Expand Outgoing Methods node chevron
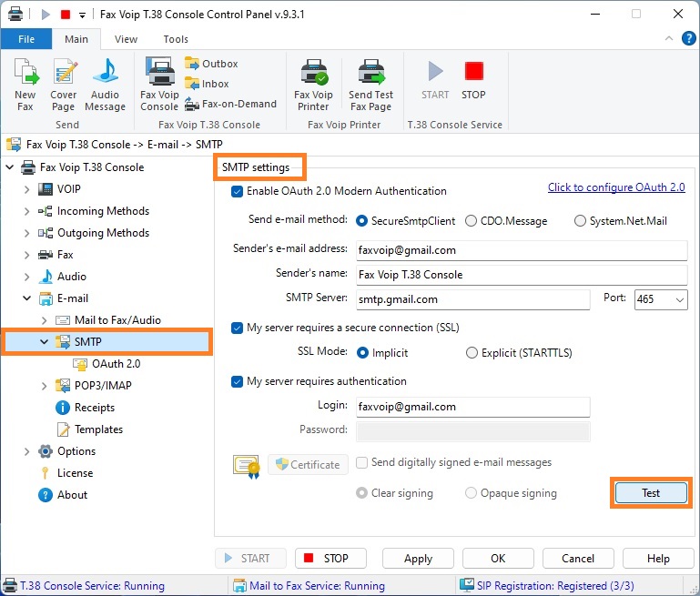Image resolution: width=700 pixels, height=596 pixels. (26, 233)
